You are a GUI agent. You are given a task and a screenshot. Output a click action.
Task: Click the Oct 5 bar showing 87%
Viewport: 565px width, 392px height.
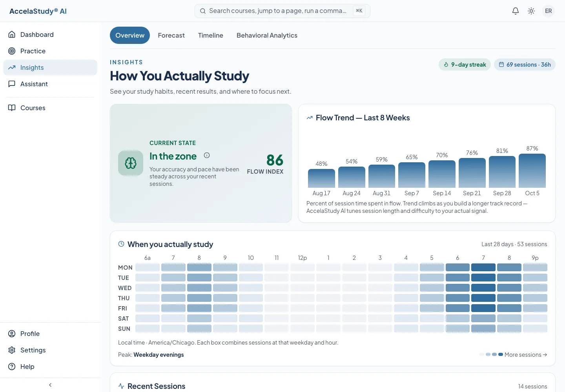click(532, 171)
